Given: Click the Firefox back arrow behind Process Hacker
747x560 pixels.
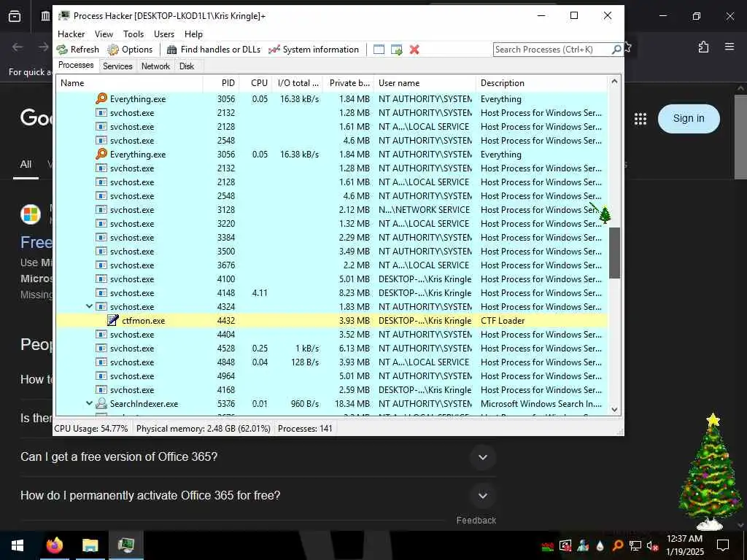Looking at the screenshot, I should click(18, 47).
